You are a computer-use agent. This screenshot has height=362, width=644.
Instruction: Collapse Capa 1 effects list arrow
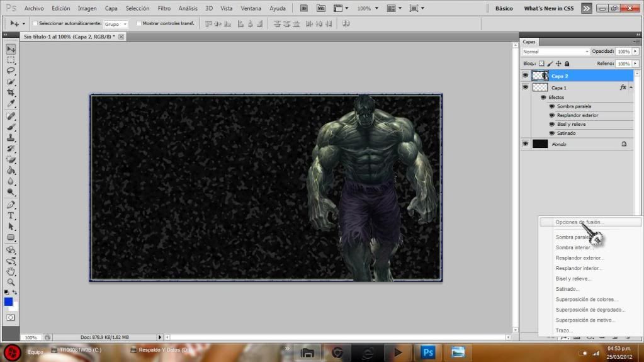point(631,88)
